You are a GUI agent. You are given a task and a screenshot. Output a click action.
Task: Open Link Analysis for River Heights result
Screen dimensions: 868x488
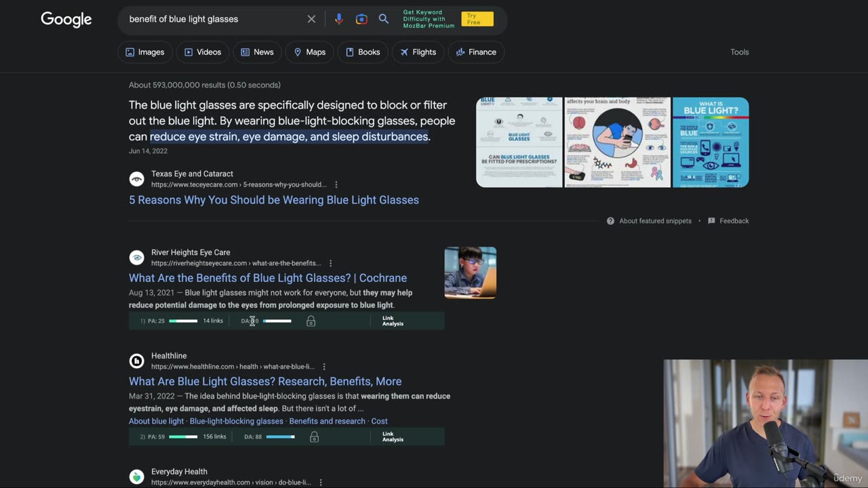(x=393, y=321)
